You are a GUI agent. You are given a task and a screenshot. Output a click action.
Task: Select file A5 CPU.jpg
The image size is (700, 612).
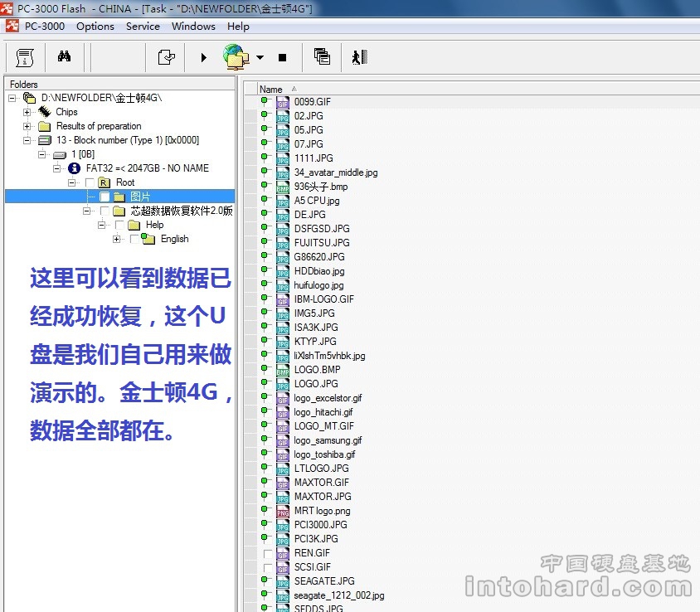(317, 201)
